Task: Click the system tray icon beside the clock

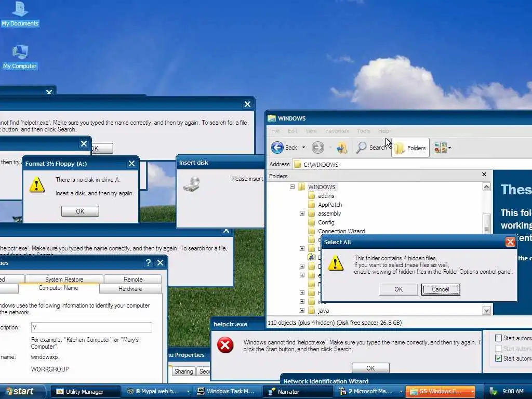Action: tap(493, 392)
